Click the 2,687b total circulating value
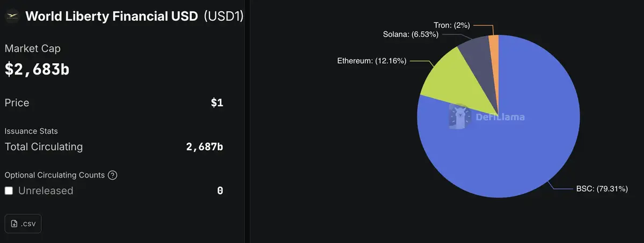The height and width of the screenshot is (243, 644). coord(204,146)
